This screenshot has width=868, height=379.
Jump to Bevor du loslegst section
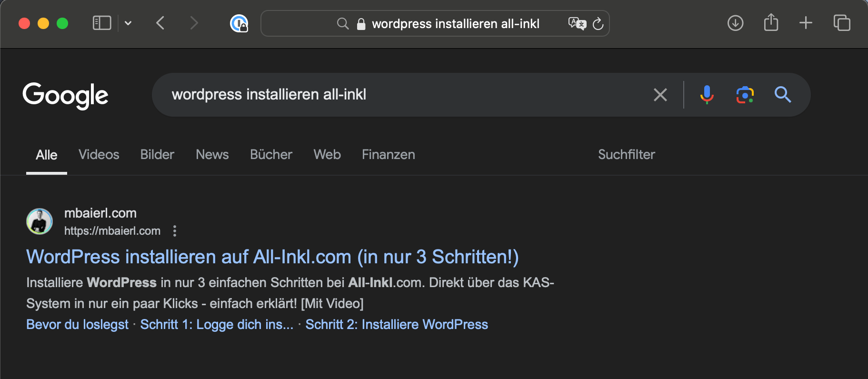pyautogui.click(x=78, y=325)
